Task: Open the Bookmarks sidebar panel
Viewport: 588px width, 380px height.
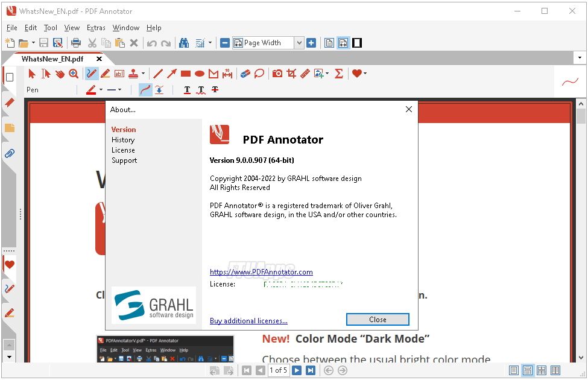Action: tap(10, 103)
